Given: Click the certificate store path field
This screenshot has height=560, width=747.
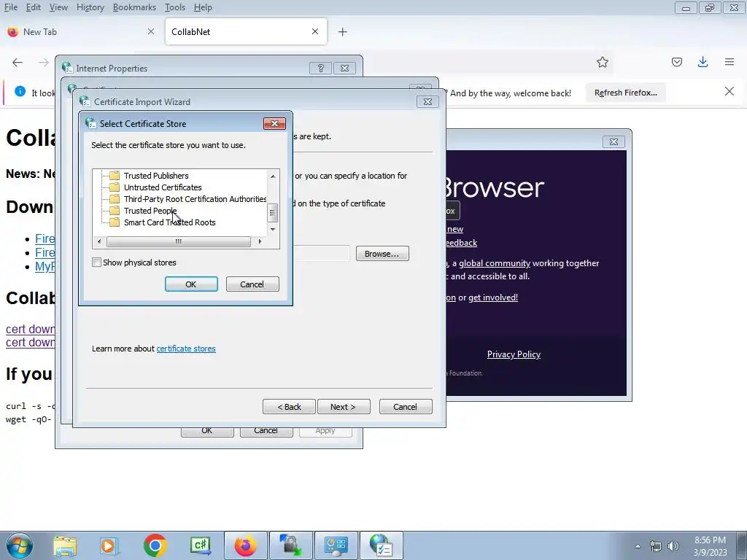Looking at the screenshot, I should pos(321,253).
